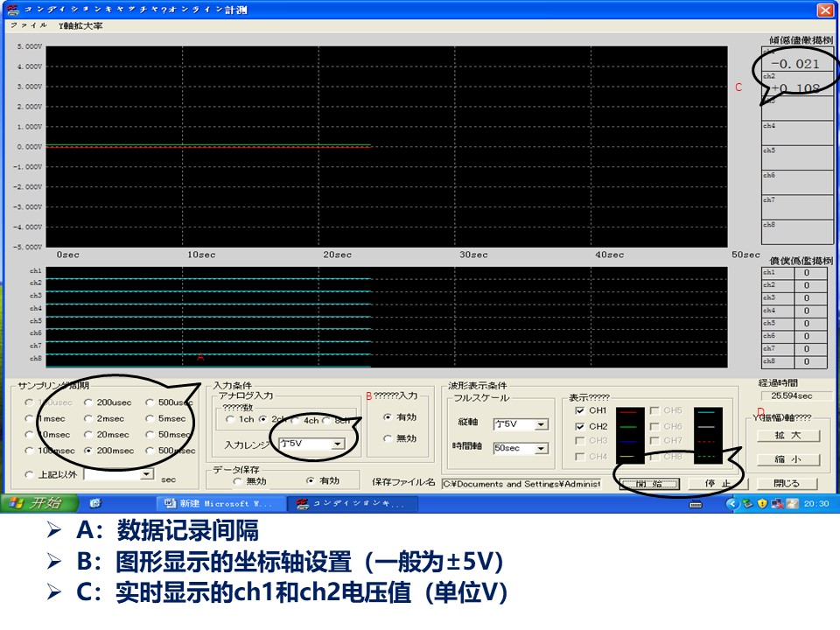The image size is (840, 630).
Task: Click the analog waveform plot area
Action: pos(386,146)
